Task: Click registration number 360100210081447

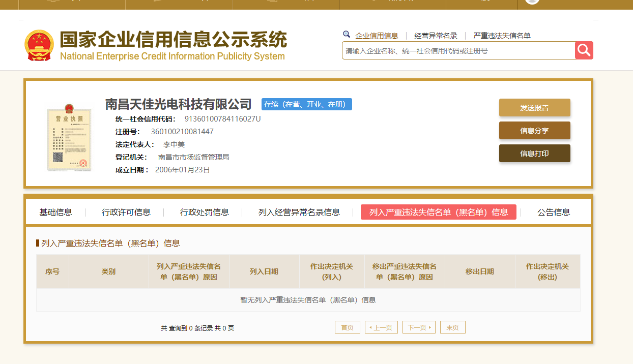Action: [182, 132]
